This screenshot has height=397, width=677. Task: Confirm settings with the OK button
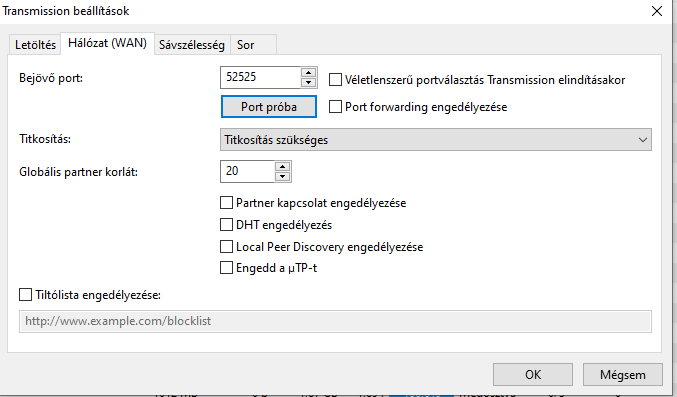533,375
